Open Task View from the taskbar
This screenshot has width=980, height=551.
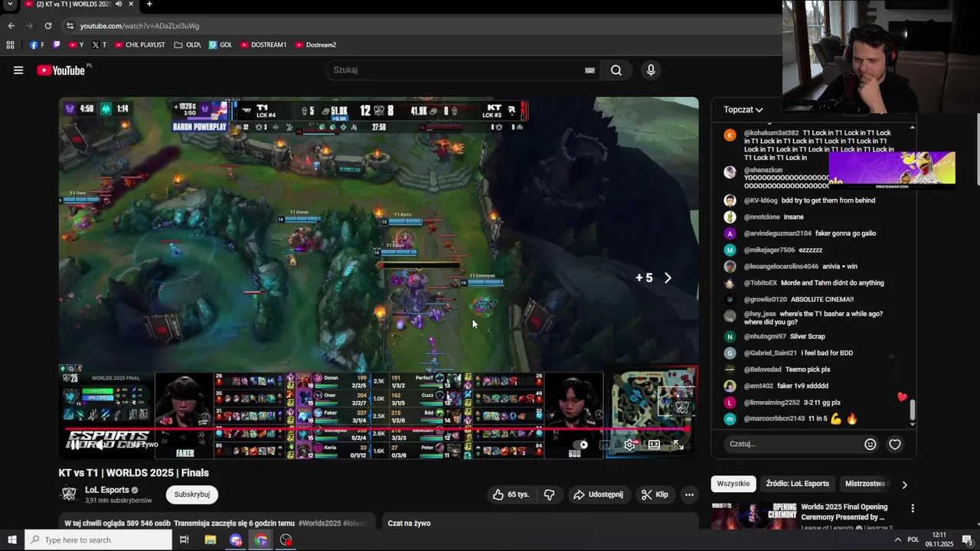(x=185, y=540)
